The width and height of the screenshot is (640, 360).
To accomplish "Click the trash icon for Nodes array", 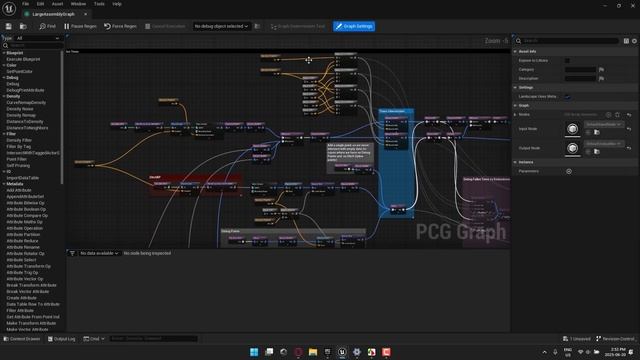I will [x=617, y=115].
